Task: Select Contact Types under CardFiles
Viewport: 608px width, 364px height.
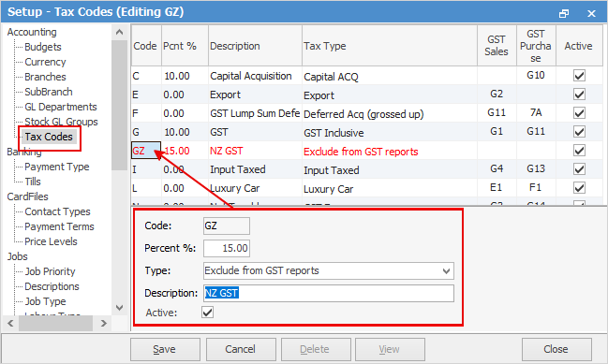Action: [57, 211]
